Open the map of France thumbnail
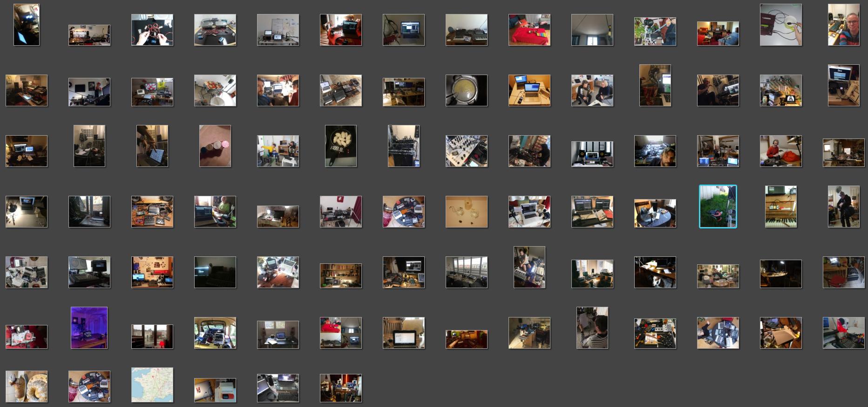The image size is (868, 407). tap(152, 385)
